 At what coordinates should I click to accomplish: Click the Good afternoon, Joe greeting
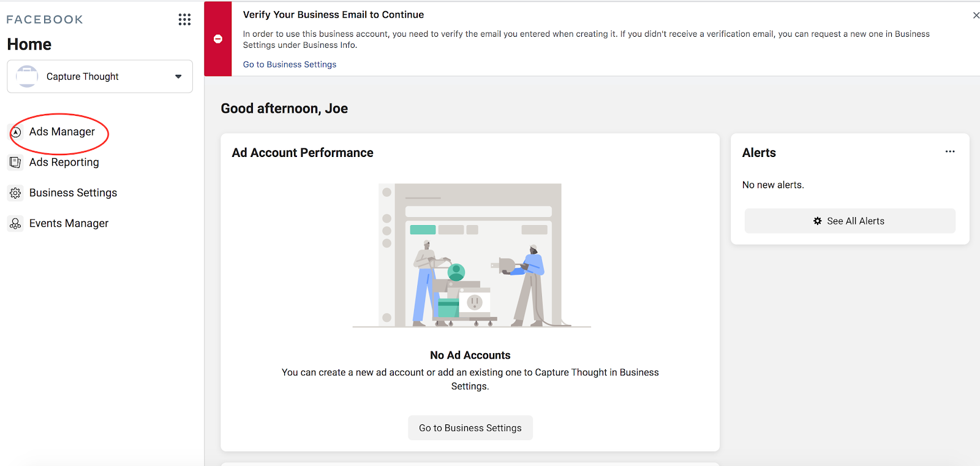point(284,109)
